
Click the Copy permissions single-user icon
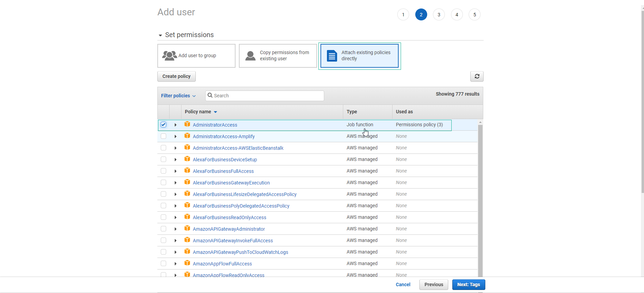250,55
